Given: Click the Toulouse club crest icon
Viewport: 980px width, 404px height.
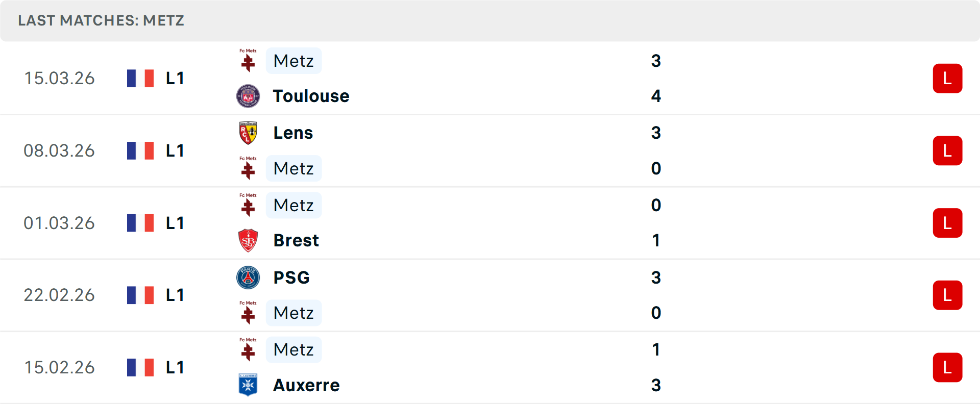Looking at the screenshot, I should pos(248,96).
